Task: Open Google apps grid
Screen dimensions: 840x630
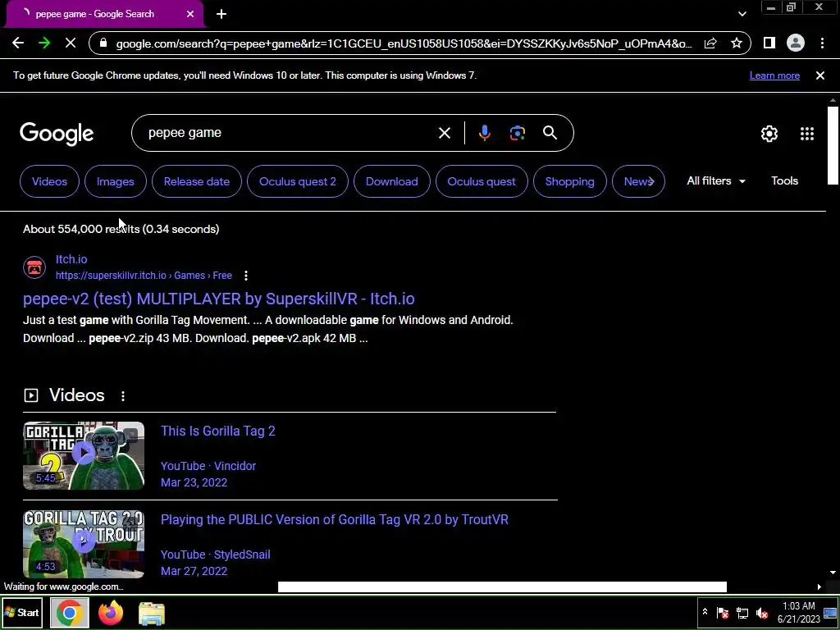Action: (807, 134)
